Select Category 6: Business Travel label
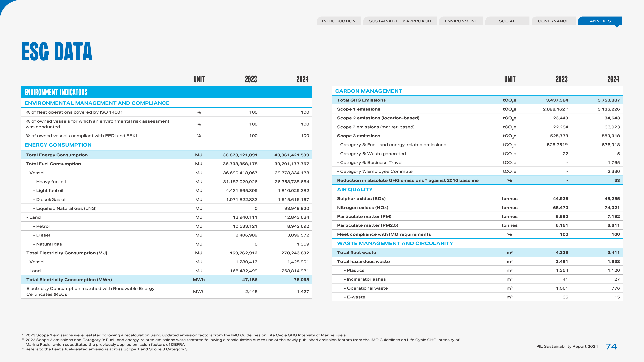Viewport: 644px width, 362px height. point(370,163)
